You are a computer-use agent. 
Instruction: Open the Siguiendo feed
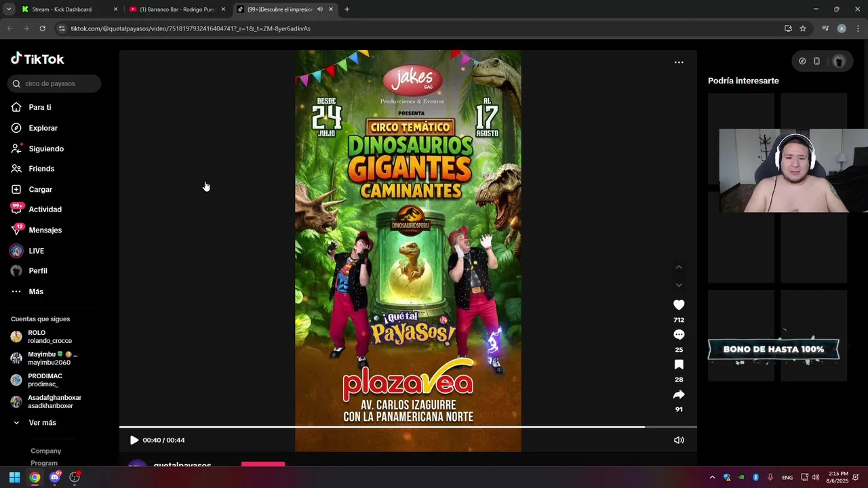pyautogui.click(x=37, y=148)
